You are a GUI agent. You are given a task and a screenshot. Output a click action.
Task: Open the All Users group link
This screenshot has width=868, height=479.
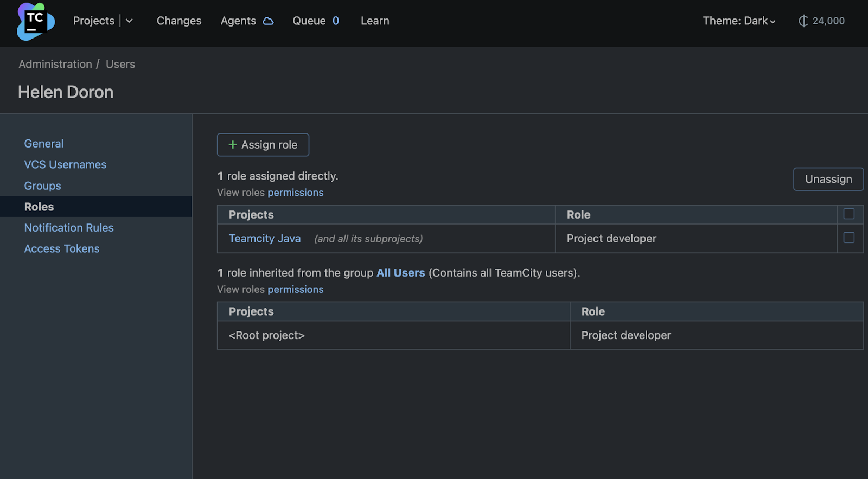pyautogui.click(x=401, y=273)
